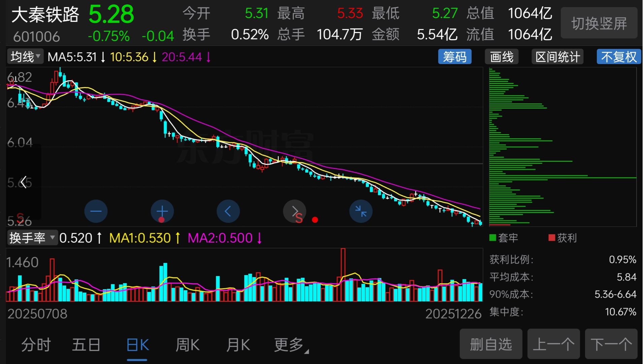Viewport: 644px width, 364px height.
Task: Tap the red dot marker beside S
Action: 315,220
